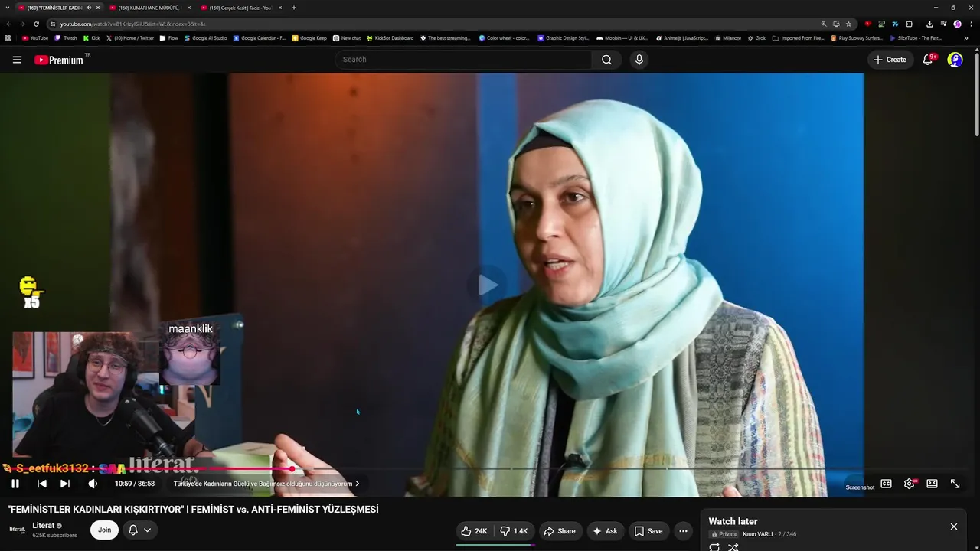The width and height of the screenshot is (980, 551).
Task: Join the Literat channel membership
Action: point(104,530)
